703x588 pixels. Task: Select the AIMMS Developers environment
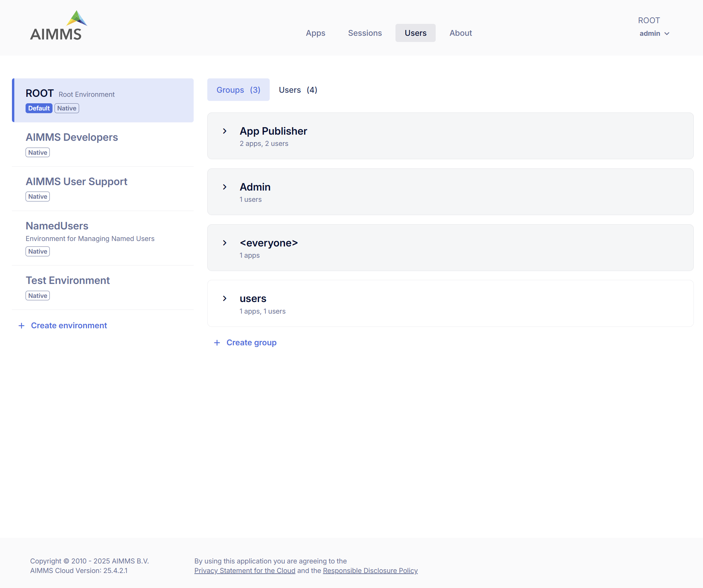[103, 145]
